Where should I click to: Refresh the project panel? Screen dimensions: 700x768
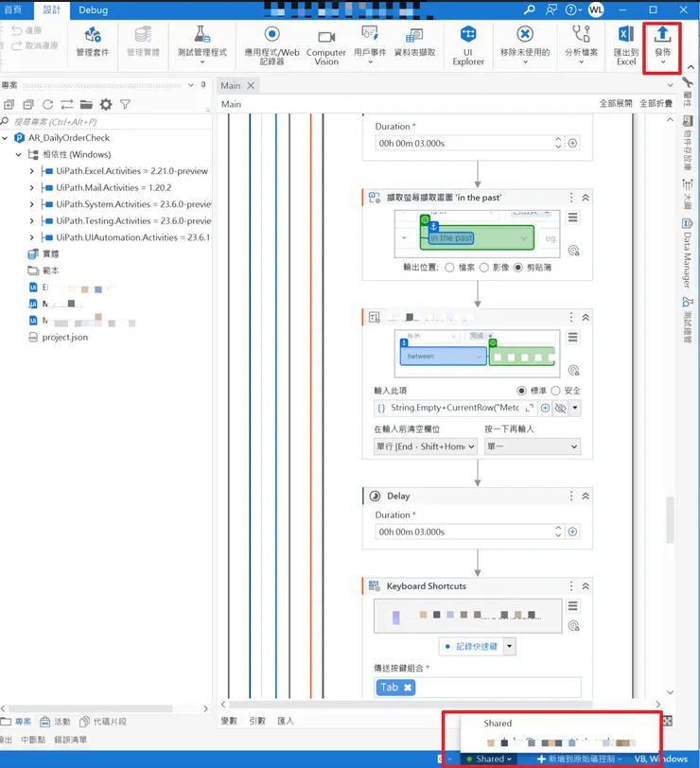[47, 104]
